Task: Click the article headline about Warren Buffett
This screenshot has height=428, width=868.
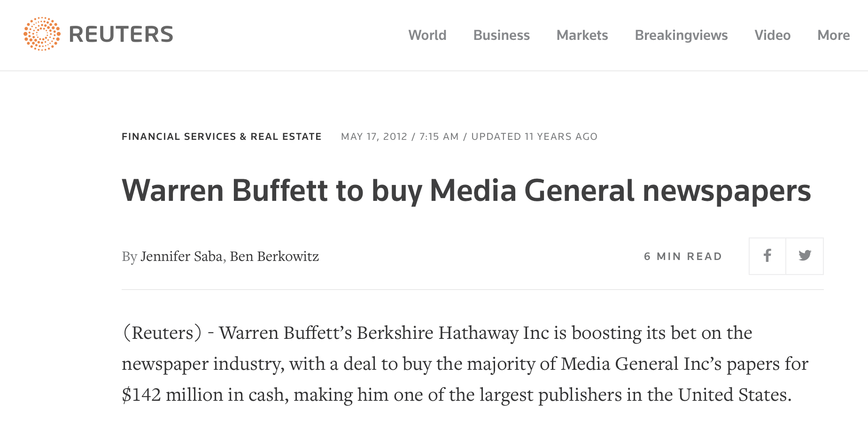Action: click(466, 191)
